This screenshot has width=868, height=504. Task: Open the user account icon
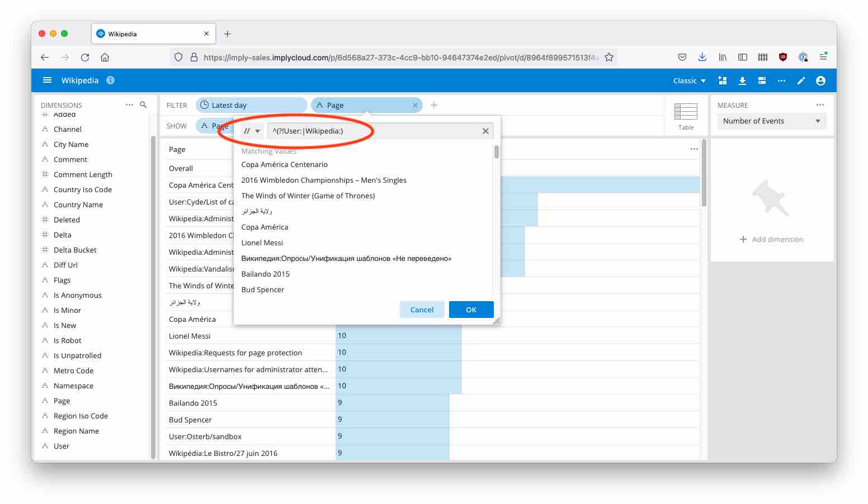(820, 80)
